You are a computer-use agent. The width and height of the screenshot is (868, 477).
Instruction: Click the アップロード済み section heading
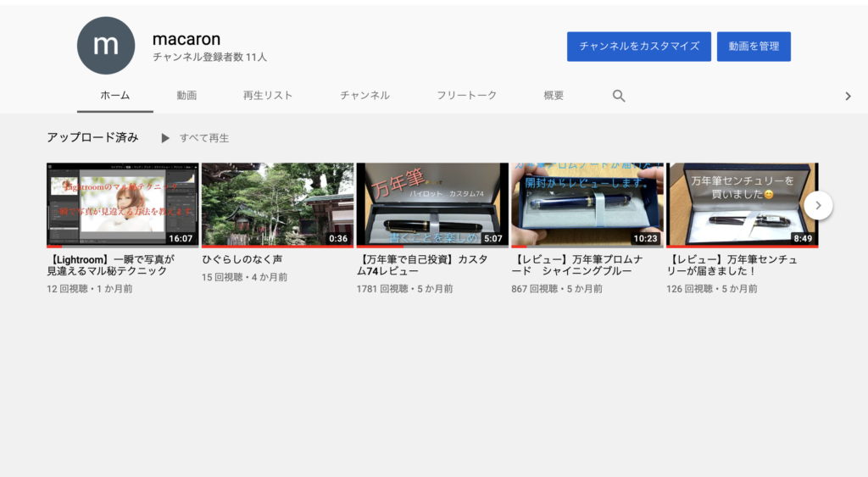(93, 137)
